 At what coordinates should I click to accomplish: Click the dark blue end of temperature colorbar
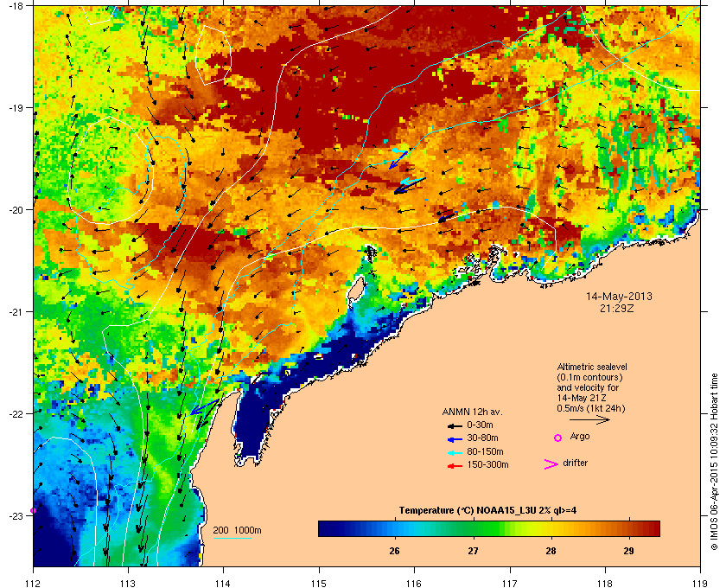[x=327, y=528]
